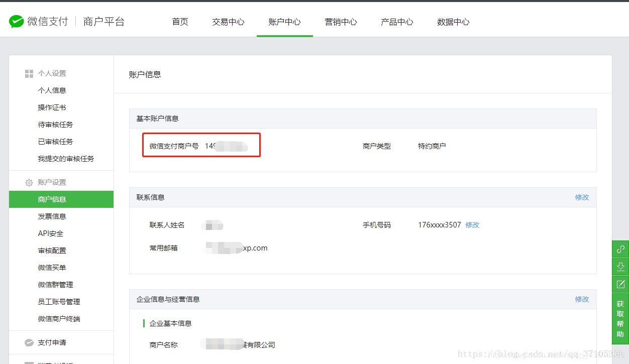Screen dimensions: 629x364
Task: Open 员工账号管理 in sidebar
Action: point(59,302)
